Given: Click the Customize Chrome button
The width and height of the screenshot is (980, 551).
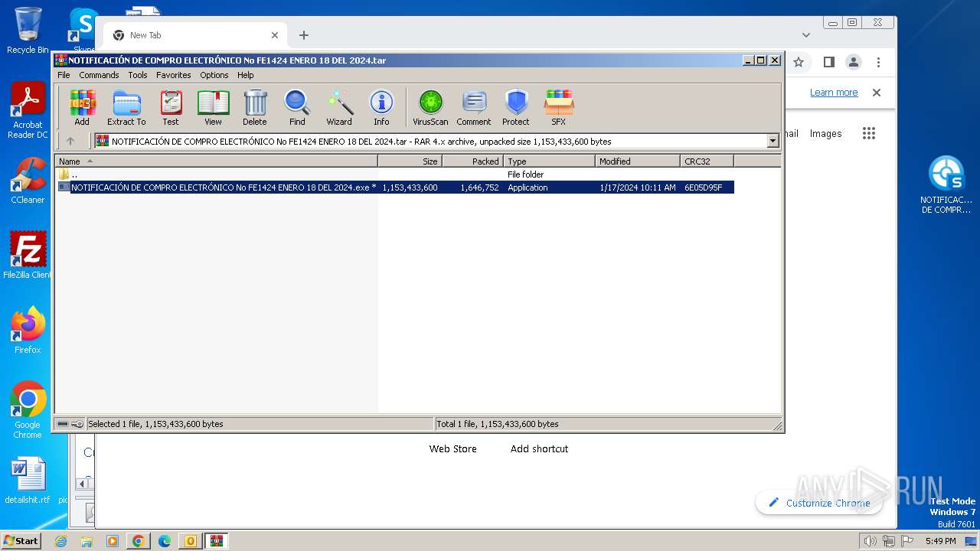Looking at the screenshot, I should (x=818, y=503).
